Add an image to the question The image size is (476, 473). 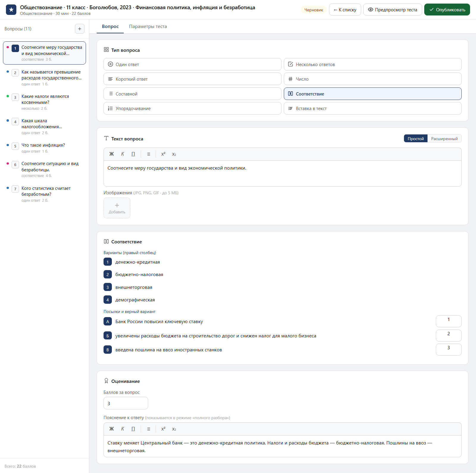tap(117, 208)
